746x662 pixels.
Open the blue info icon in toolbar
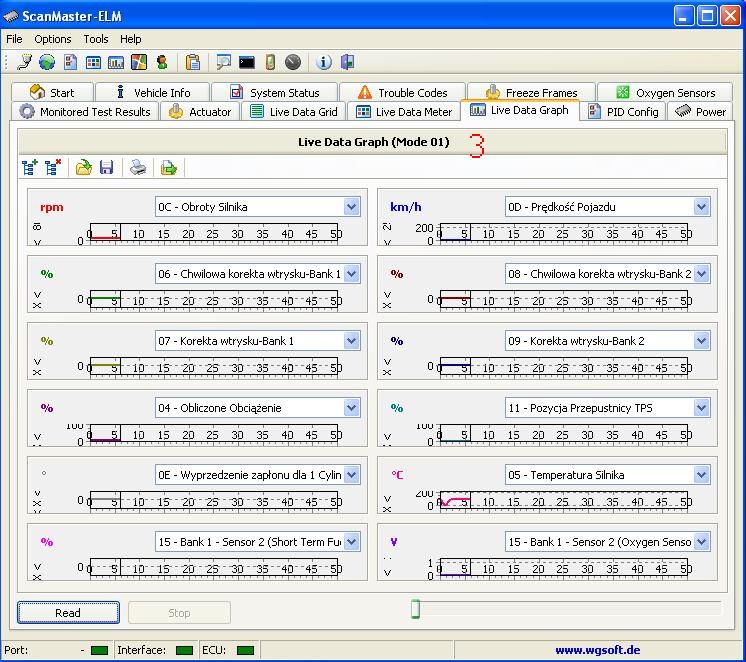[323, 62]
